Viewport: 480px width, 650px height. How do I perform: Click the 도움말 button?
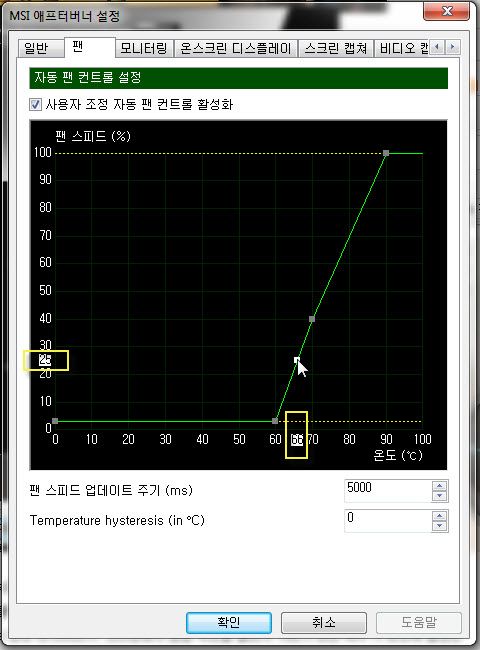(x=419, y=623)
